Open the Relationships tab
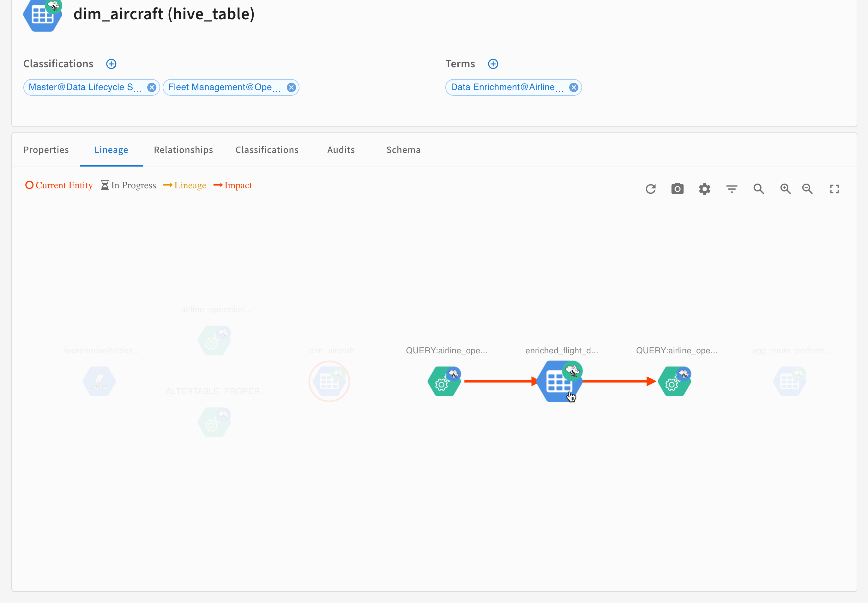The image size is (868, 603). [x=184, y=150]
